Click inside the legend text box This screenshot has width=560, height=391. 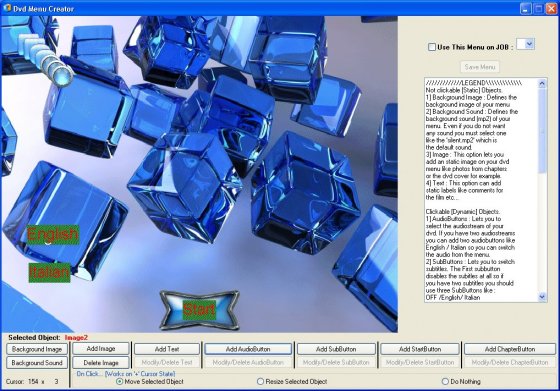481,190
